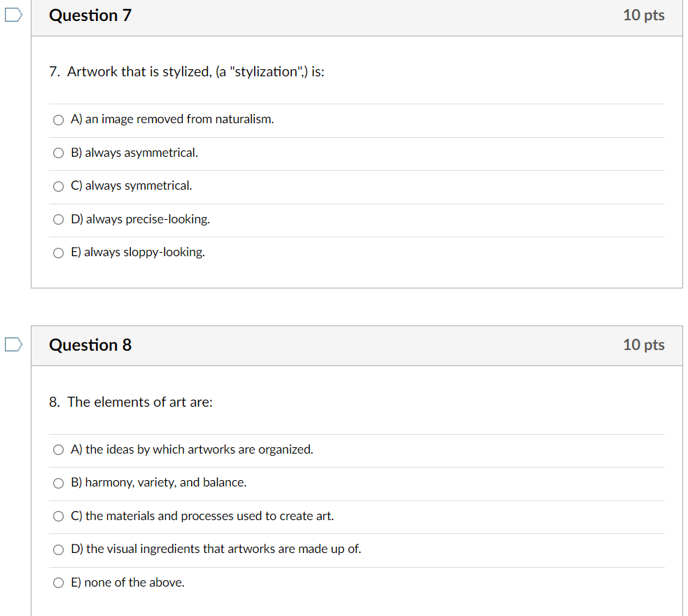Click answer row 'the ideas by which artworks are organized'
Image resolution: width=688 pixels, height=616 pixels.
pos(192,449)
